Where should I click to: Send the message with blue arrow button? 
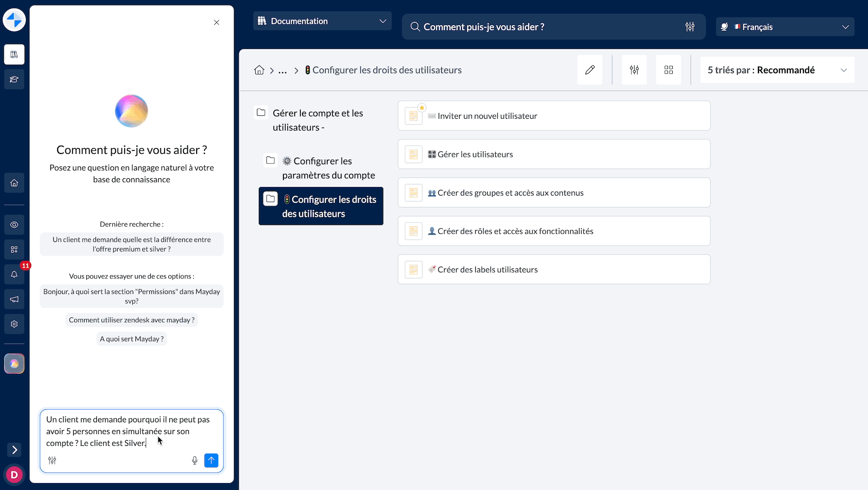(x=211, y=461)
